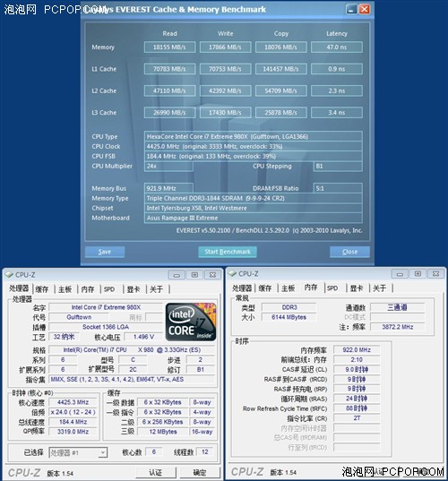Close the right CPU-Z window
The width and height of the screenshot is (448, 481).
[435, 274]
